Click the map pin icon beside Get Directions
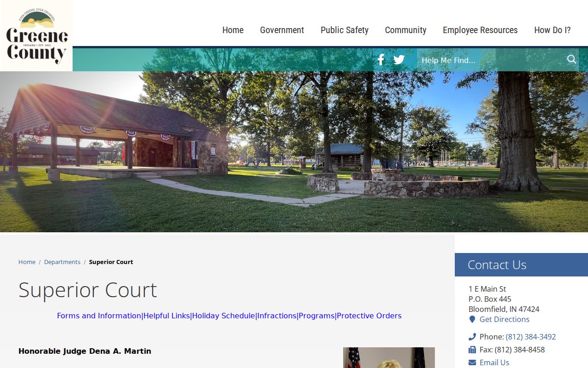Viewport: 588px width, 368px height. click(x=472, y=319)
